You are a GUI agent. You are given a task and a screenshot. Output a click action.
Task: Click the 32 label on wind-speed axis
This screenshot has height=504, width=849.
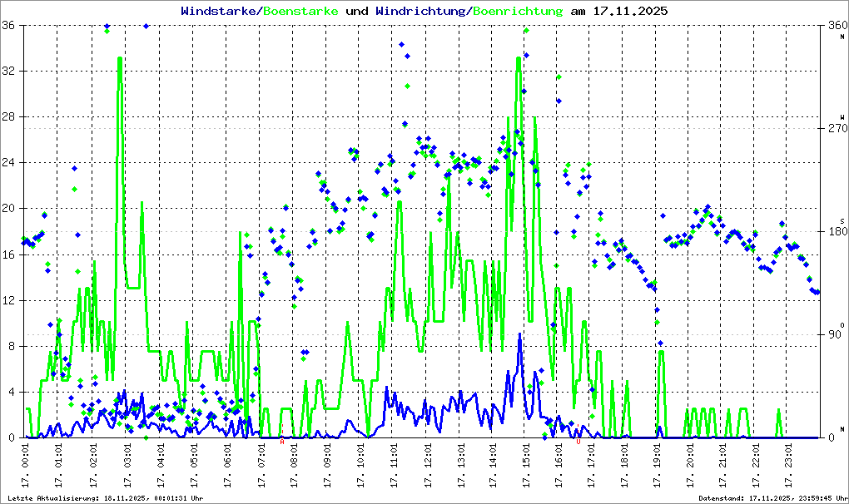tap(8, 72)
